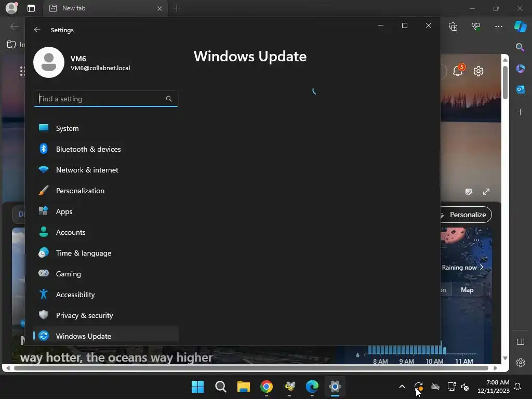Screen dimensions: 532x399
Task: Open taskbar Search
Action: tap(220, 387)
